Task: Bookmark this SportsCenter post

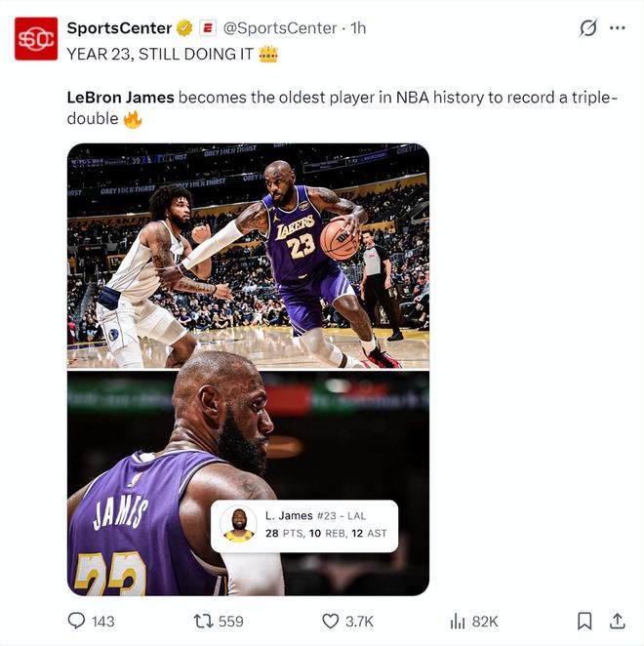Action: 584,621
